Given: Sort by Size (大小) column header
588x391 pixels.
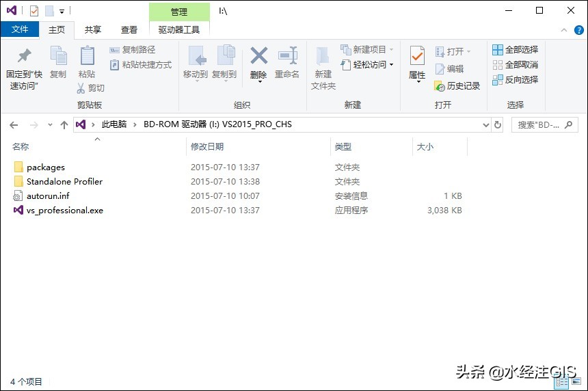Looking at the screenshot, I should point(425,146).
